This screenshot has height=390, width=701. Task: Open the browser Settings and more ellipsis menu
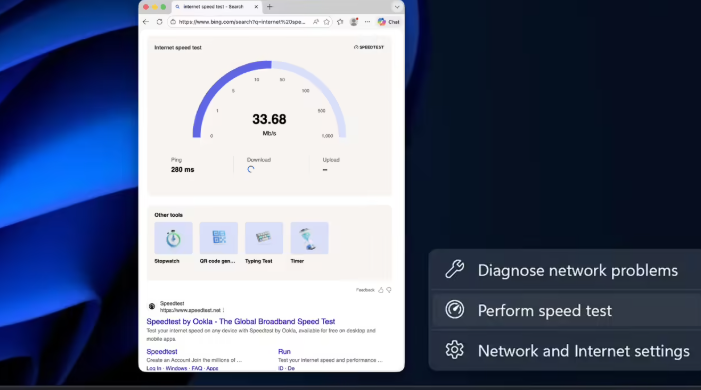coord(367,21)
